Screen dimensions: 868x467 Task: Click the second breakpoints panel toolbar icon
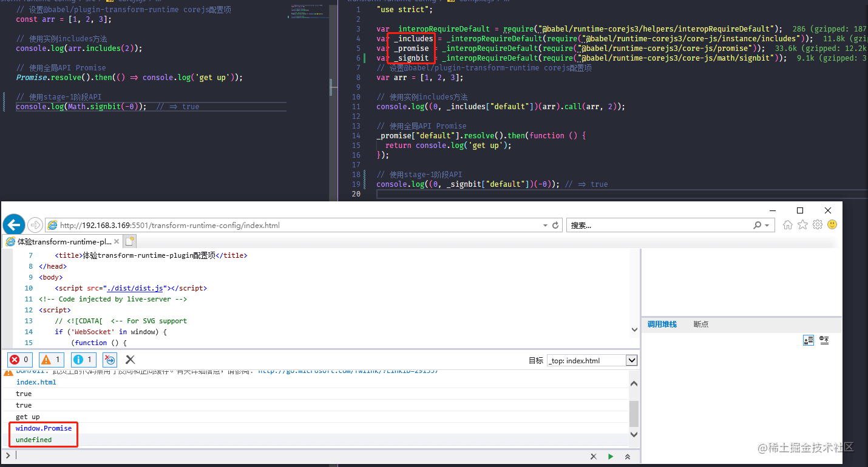point(824,340)
